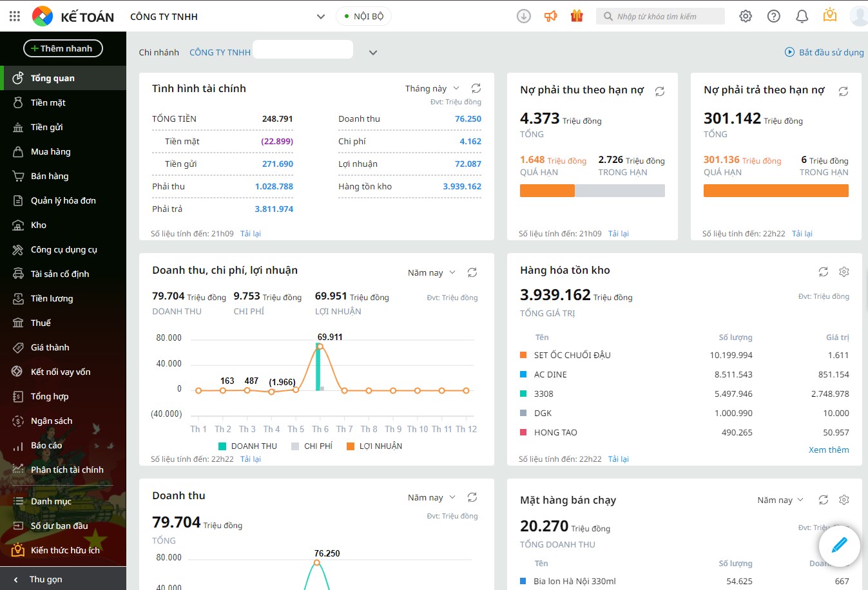
Task: Expand the CÔNG TY TNHH company dropdown
Action: (321, 17)
